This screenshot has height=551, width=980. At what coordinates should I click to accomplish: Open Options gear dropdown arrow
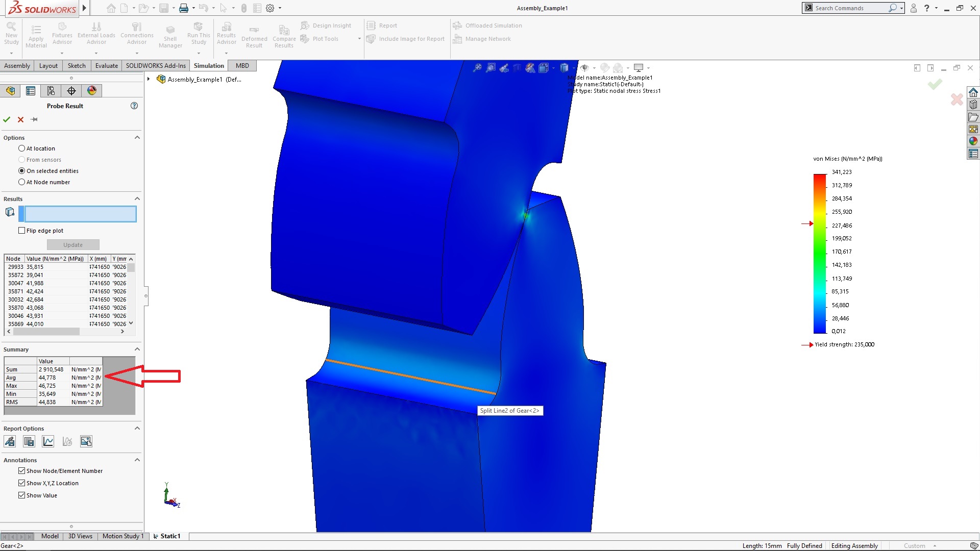coord(280,8)
